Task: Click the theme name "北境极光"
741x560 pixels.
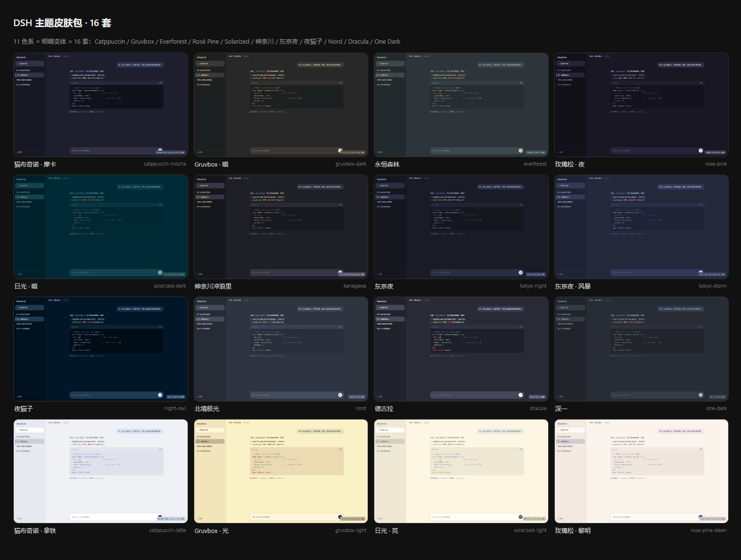Action: [207, 409]
